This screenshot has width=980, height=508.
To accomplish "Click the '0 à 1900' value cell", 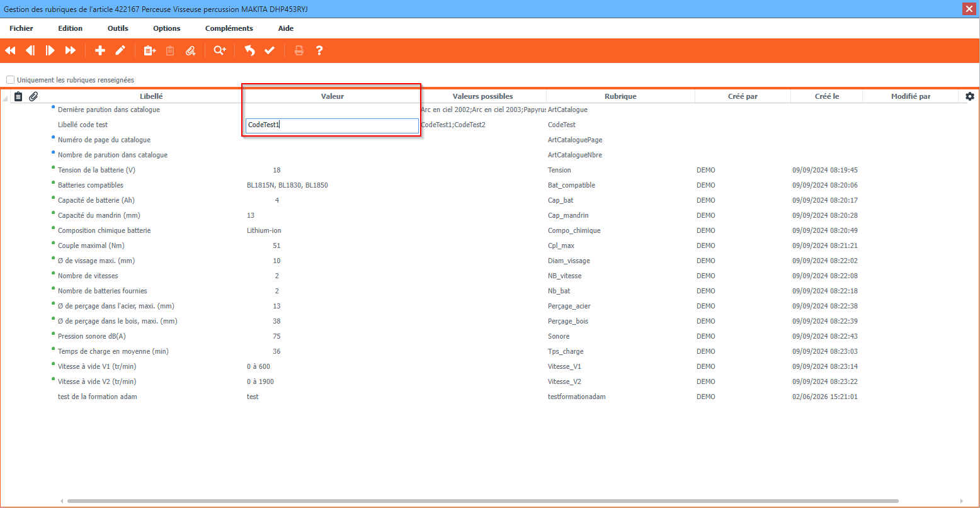I will pyautogui.click(x=260, y=381).
